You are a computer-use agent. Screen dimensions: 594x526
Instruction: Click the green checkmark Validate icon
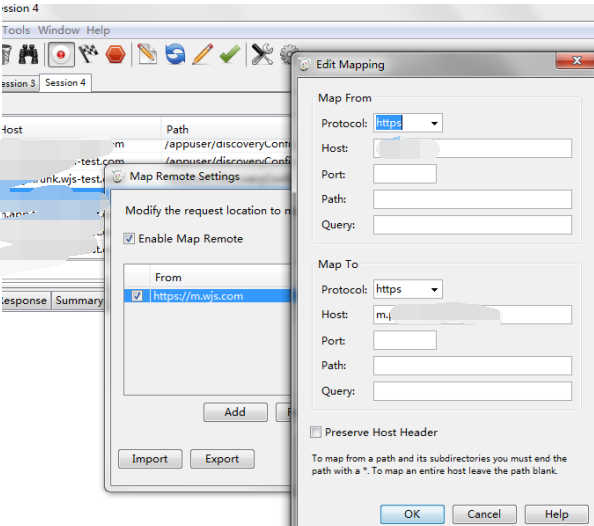pos(230,54)
